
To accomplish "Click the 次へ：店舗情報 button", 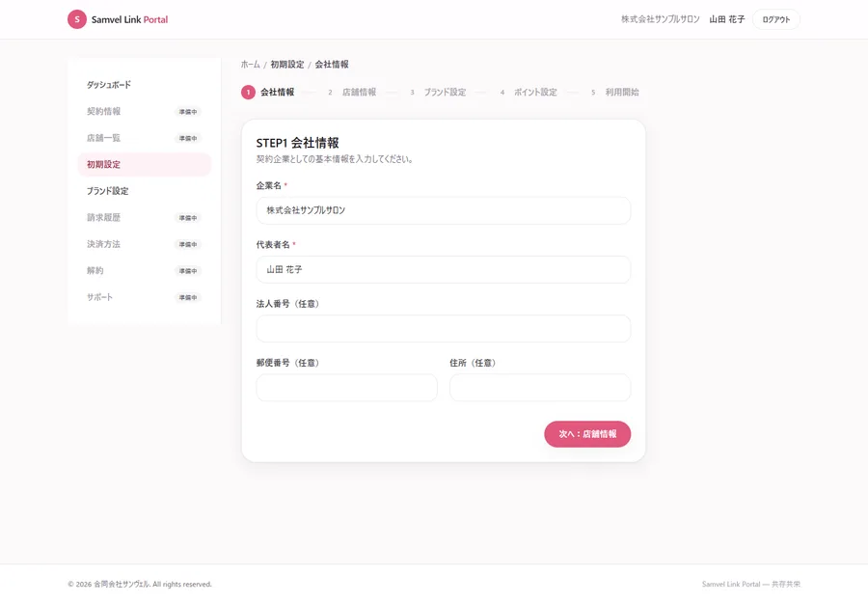I will click(587, 434).
